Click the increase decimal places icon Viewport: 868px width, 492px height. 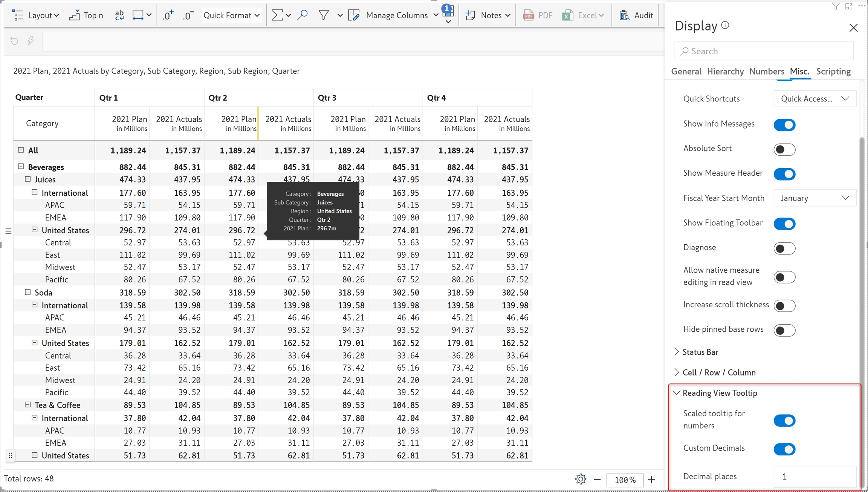[x=168, y=15]
